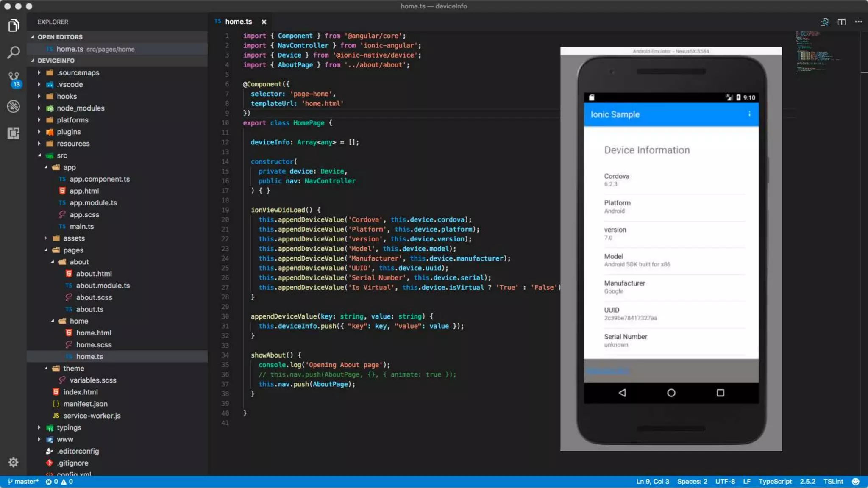The image size is (868, 488).
Task: Open about.ts in the file tree
Action: point(89,309)
